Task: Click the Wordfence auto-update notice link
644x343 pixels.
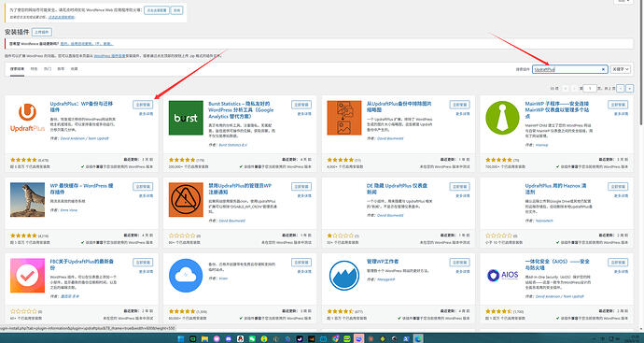Action: (87, 44)
